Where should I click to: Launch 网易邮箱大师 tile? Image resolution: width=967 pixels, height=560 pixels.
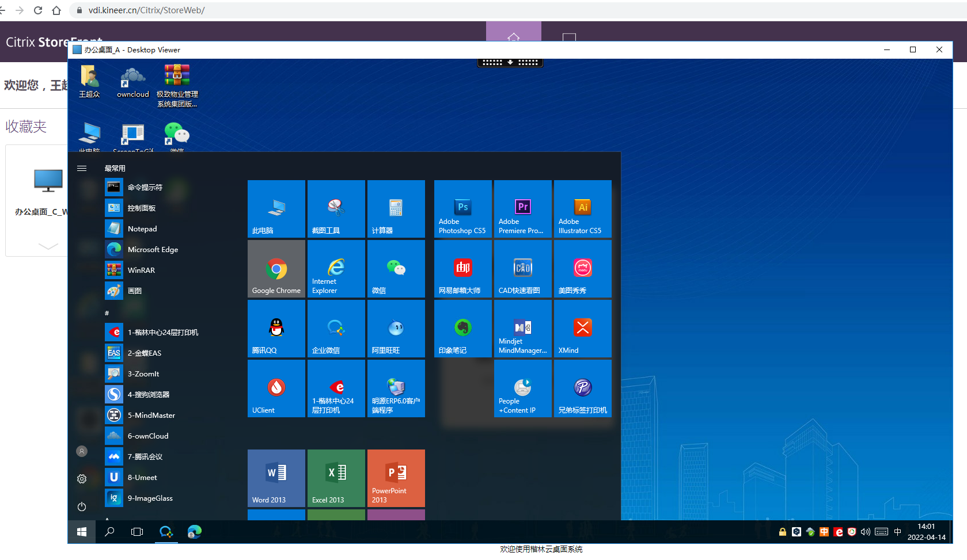coord(463,269)
